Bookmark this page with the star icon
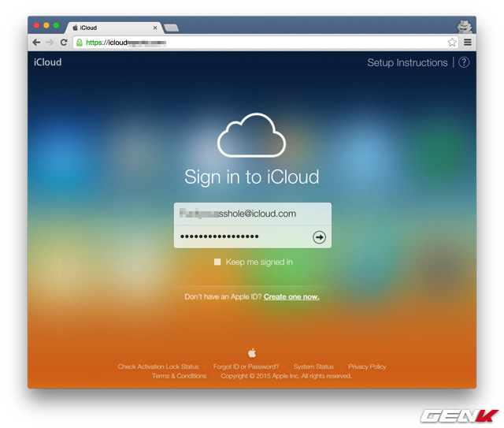 pos(452,42)
